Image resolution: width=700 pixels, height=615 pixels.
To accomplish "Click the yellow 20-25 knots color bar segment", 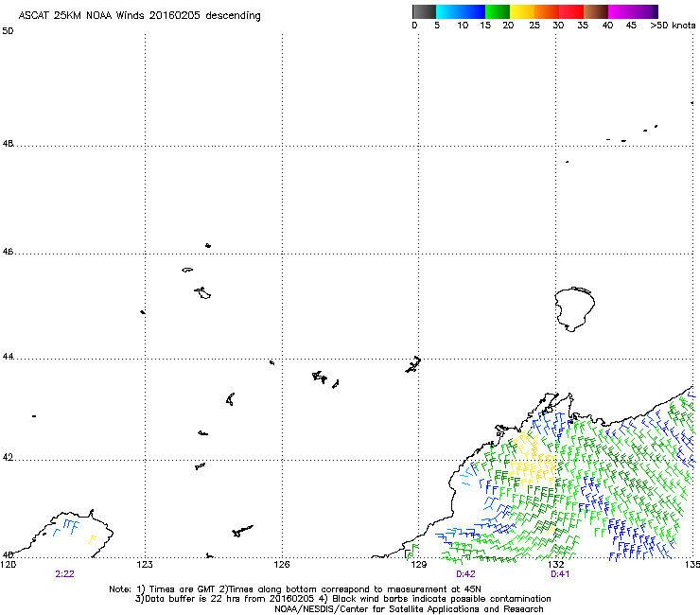I will 522,11.
